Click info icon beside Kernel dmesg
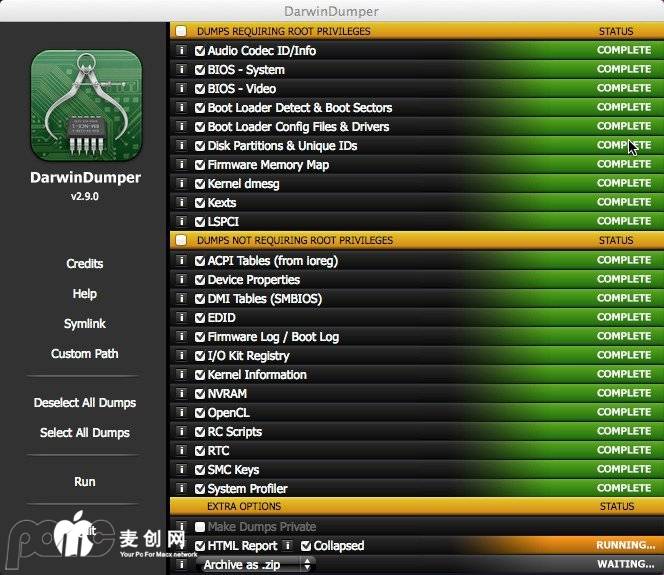Viewport: 664px width, 575px height. pyautogui.click(x=182, y=184)
